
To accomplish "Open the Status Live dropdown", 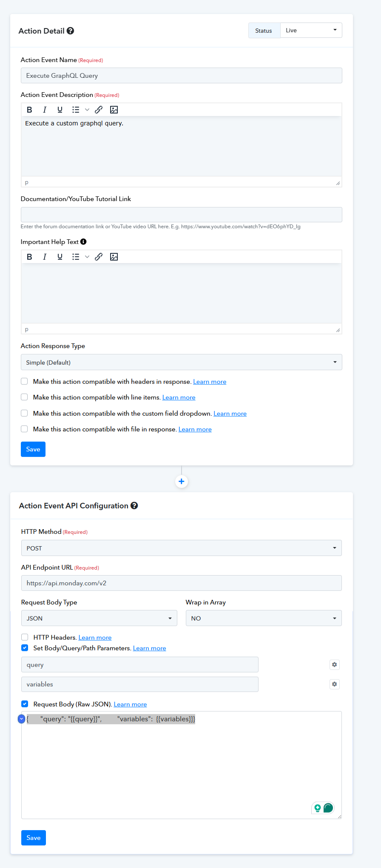I will [x=311, y=31].
